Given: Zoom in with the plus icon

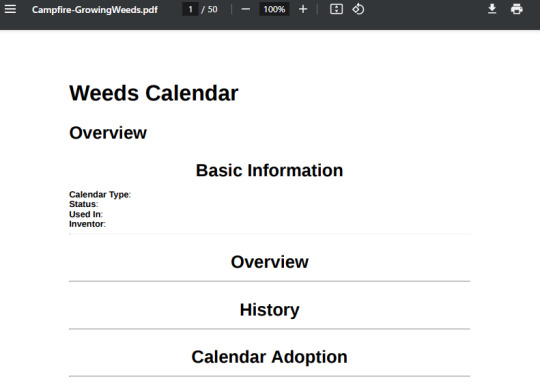Looking at the screenshot, I should click(303, 9).
